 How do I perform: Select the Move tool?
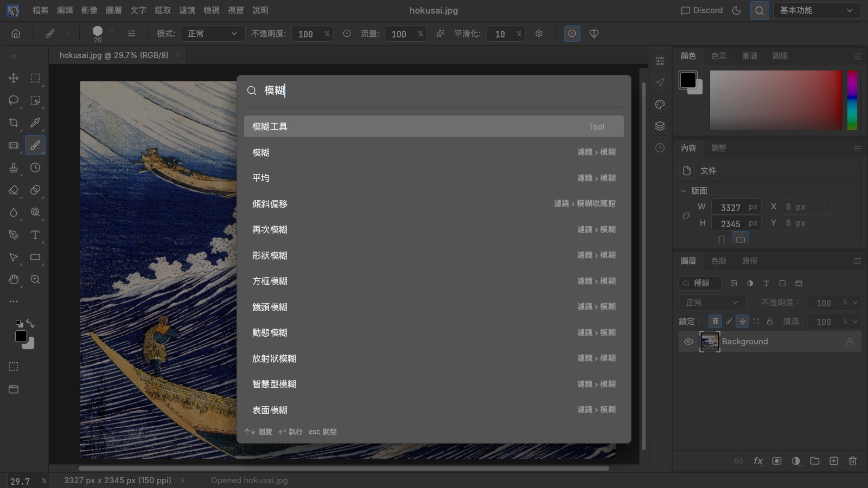click(x=14, y=78)
